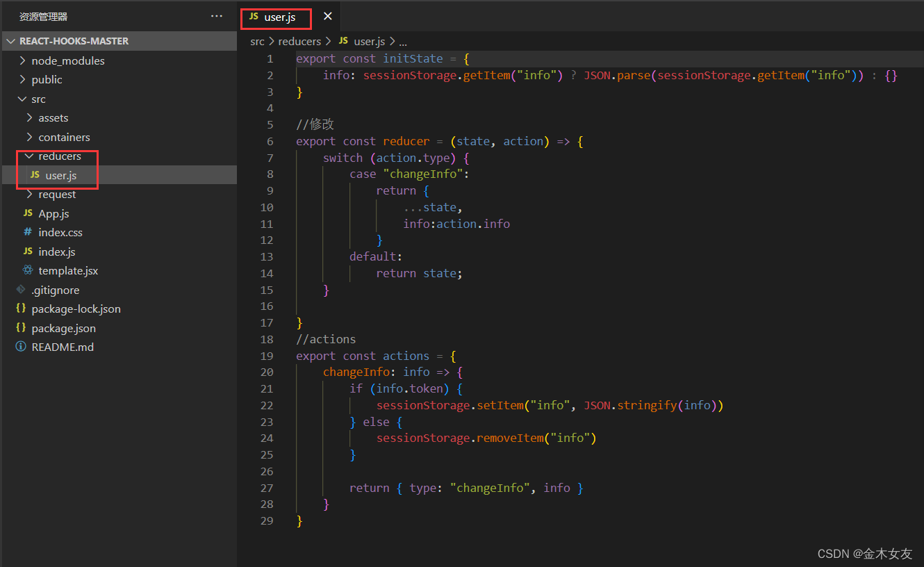Image resolution: width=924 pixels, height=567 pixels.
Task: Click 'removeItem' on line 24
Action: coord(510,438)
